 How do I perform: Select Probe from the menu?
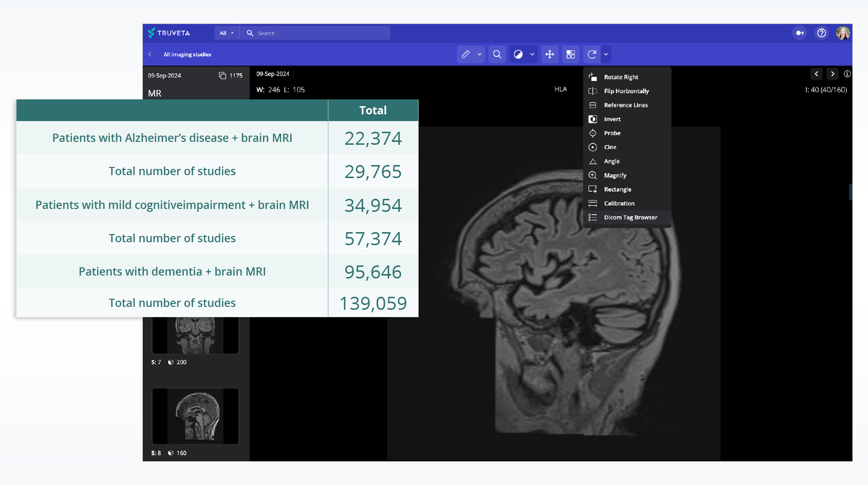627,133
